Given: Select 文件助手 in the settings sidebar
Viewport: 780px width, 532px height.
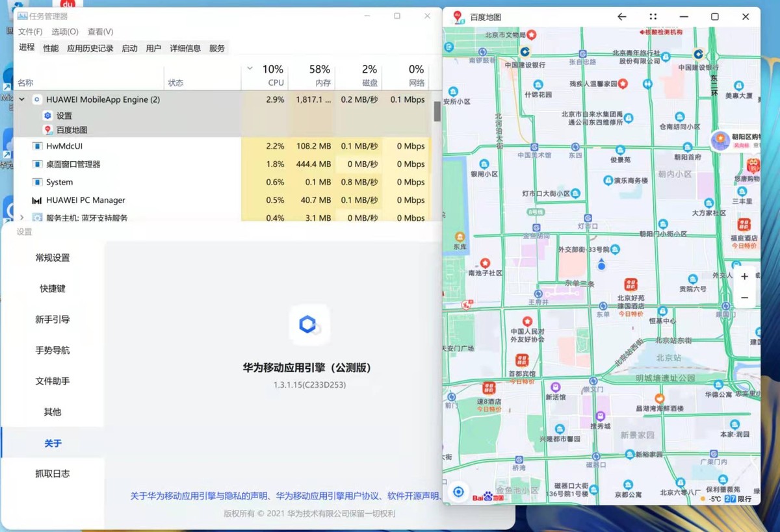Looking at the screenshot, I should click(53, 381).
